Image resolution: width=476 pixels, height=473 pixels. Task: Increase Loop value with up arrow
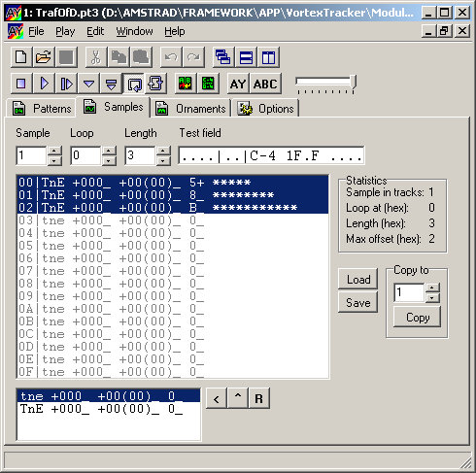point(109,151)
